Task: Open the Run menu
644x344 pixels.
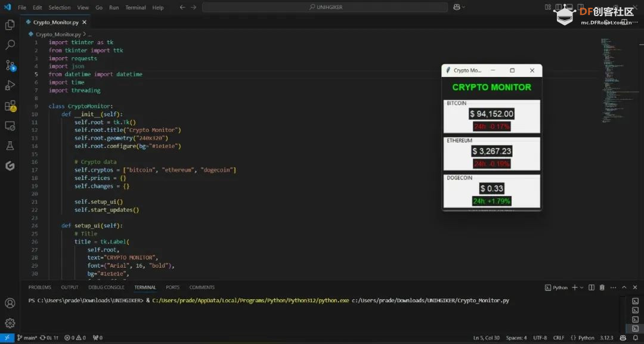Action: [x=114, y=7]
